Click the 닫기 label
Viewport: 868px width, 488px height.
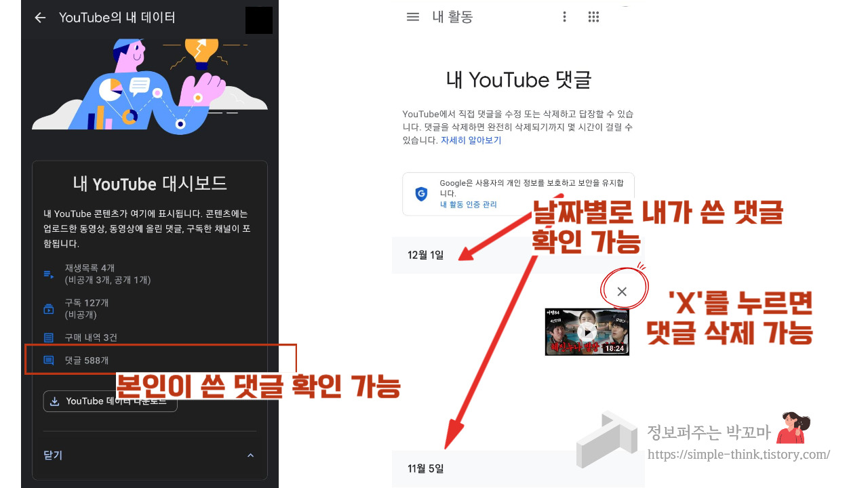[x=53, y=455]
